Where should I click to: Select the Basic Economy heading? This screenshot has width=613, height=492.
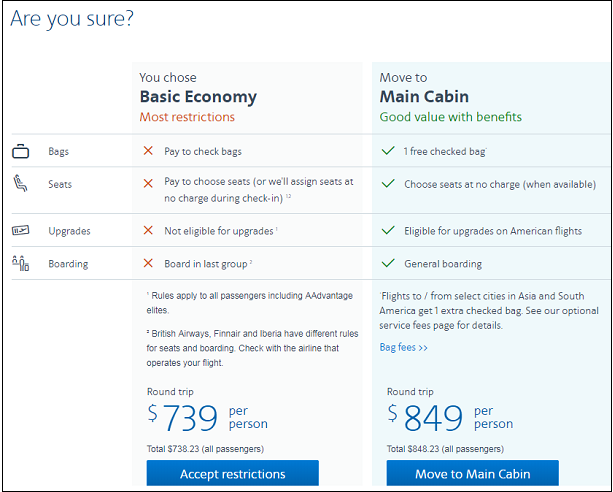[x=198, y=97]
